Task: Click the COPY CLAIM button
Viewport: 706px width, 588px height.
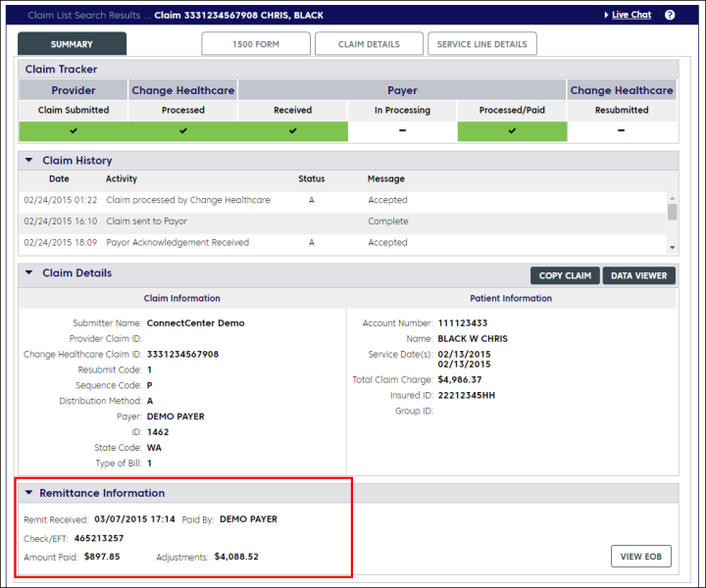Action: point(565,275)
